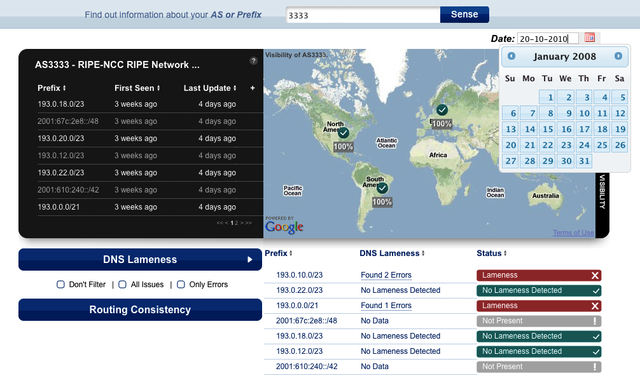Open the Routing Consistency section
The image size is (640, 378).
(x=140, y=310)
